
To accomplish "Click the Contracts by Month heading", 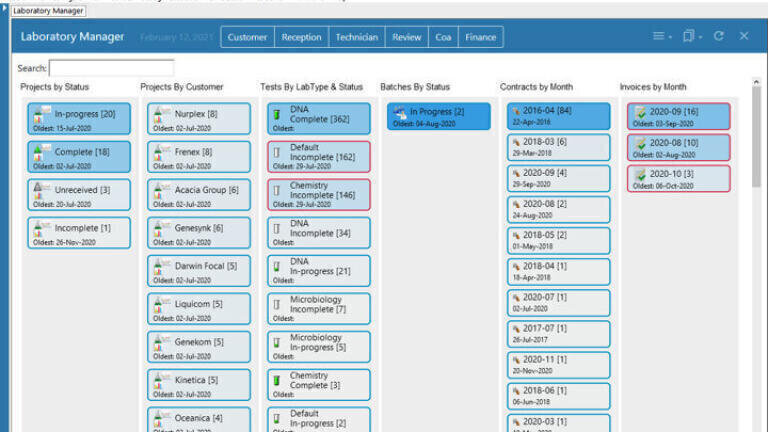I will [x=536, y=87].
